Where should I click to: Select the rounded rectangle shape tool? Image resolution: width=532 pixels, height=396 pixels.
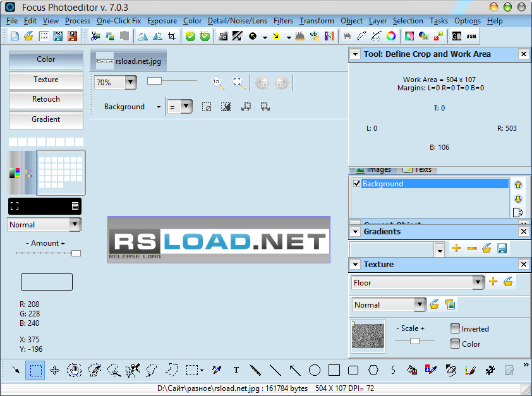click(x=353, y=370)
